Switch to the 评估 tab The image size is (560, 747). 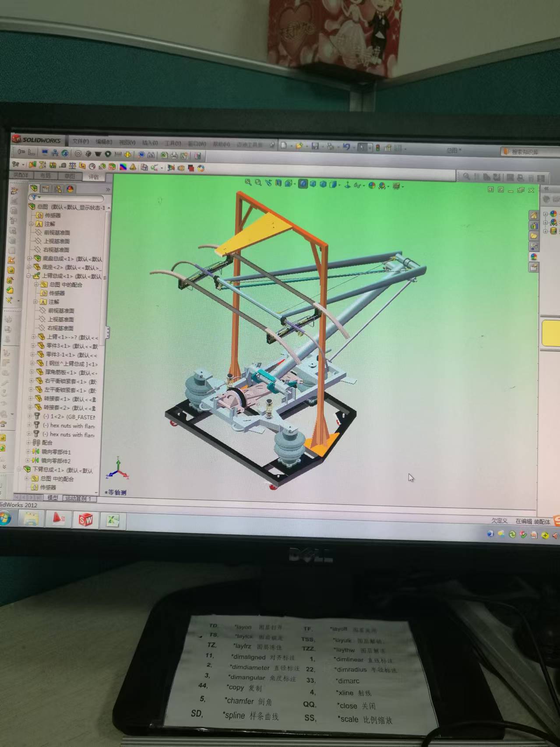pyautogui.click(x=94, y=177)
